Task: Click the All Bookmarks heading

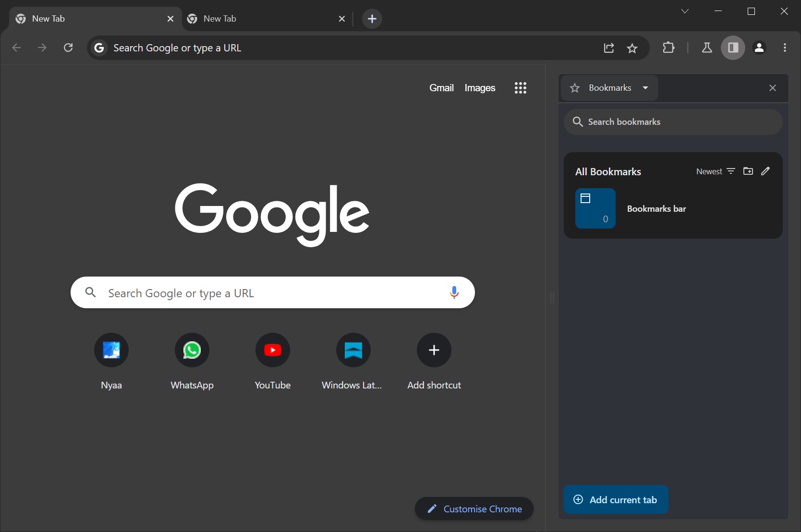Action: (x=608, y=172)
